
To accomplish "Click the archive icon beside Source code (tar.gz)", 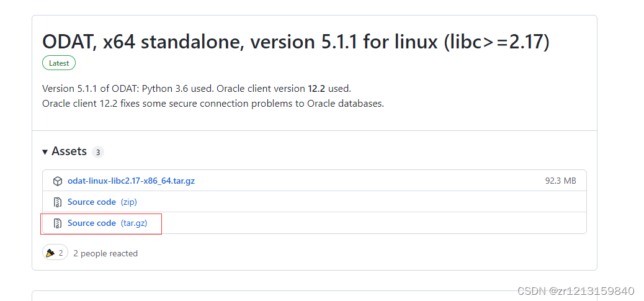I will (58, 223).
